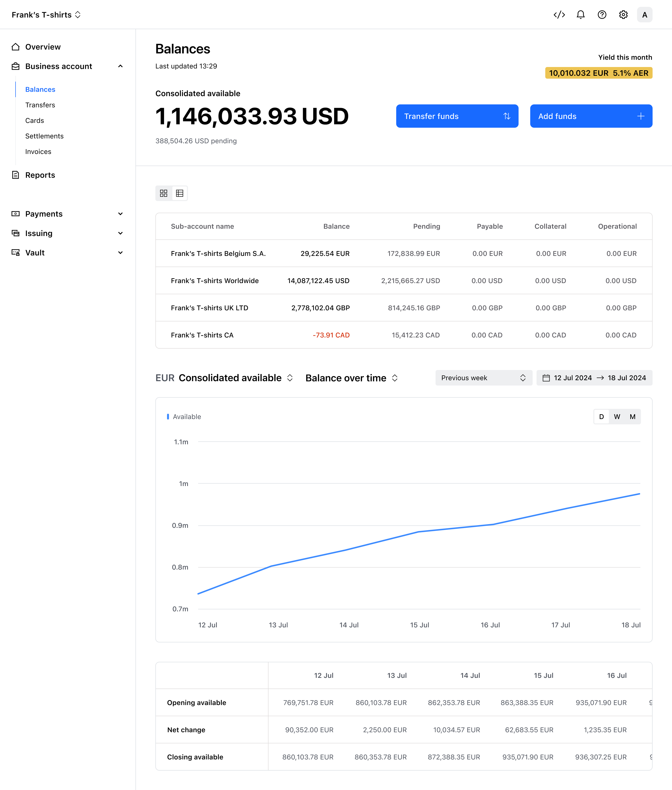The width and height of the screenshot is (672, 790).
Task: Open Frank's T-shirts CA row
Action: [x=404, y=335]
